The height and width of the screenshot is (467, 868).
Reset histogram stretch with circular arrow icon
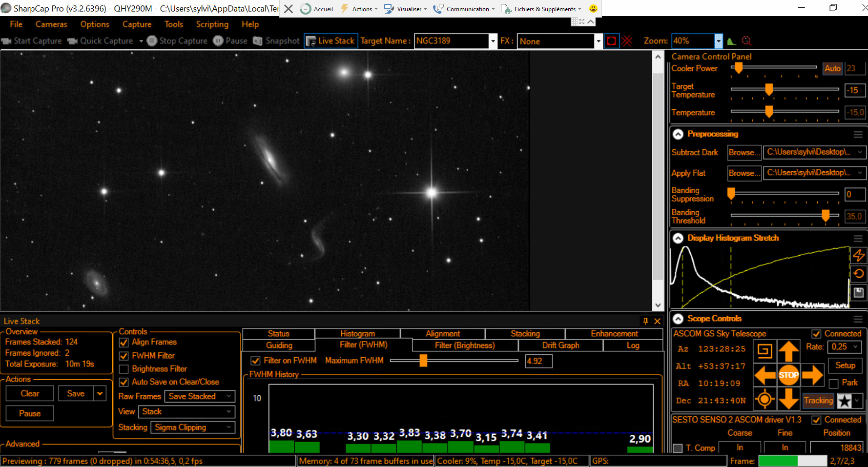pos(859,274)
